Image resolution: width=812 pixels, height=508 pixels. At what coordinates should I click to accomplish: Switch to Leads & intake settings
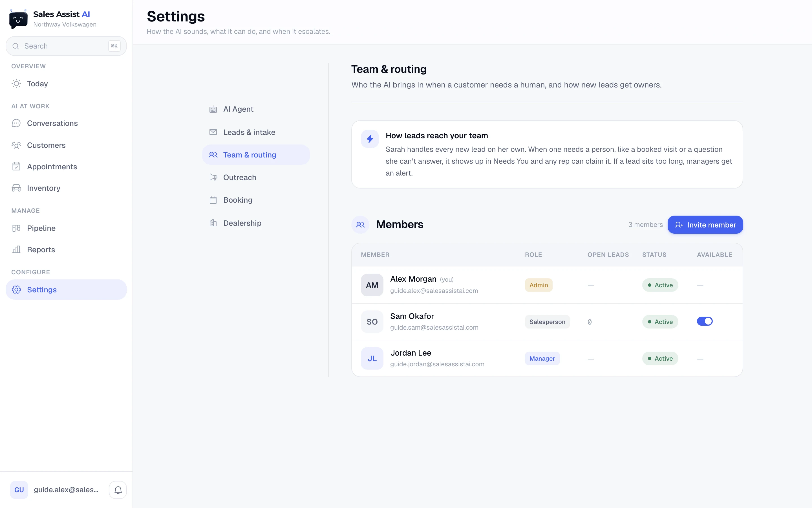click(256, 132)
